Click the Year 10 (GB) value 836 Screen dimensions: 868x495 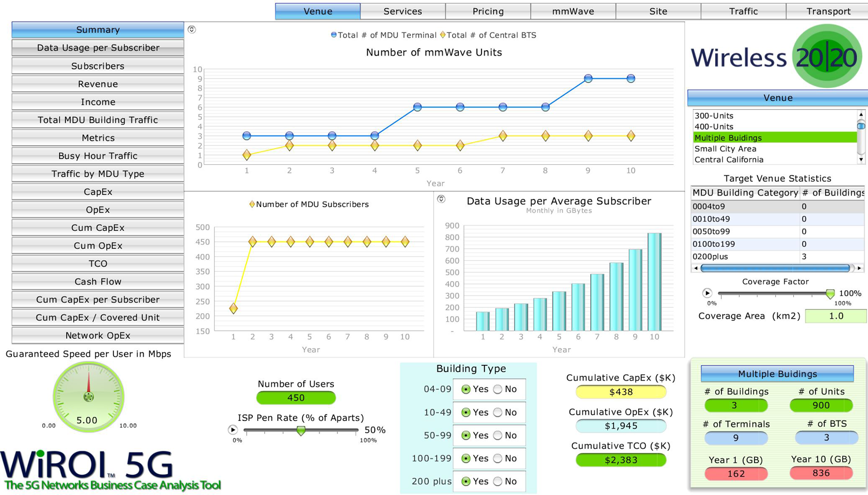click(x=821, y=473)
